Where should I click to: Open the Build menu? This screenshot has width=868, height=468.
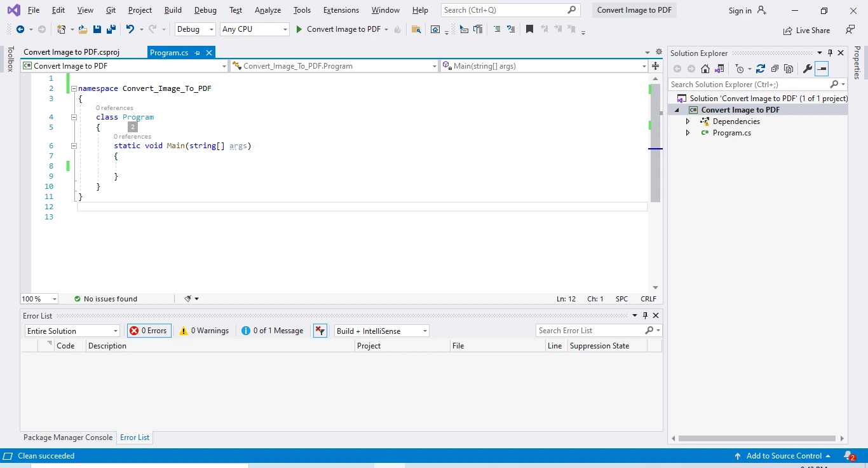pos(173,10)
